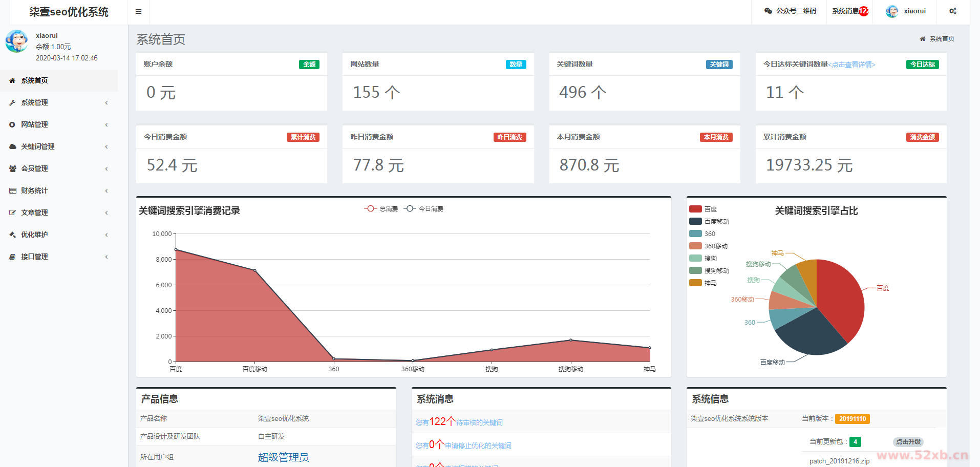Click the 优化维护 wrench icon
The image size is (980, 467).
coord(12,234)
